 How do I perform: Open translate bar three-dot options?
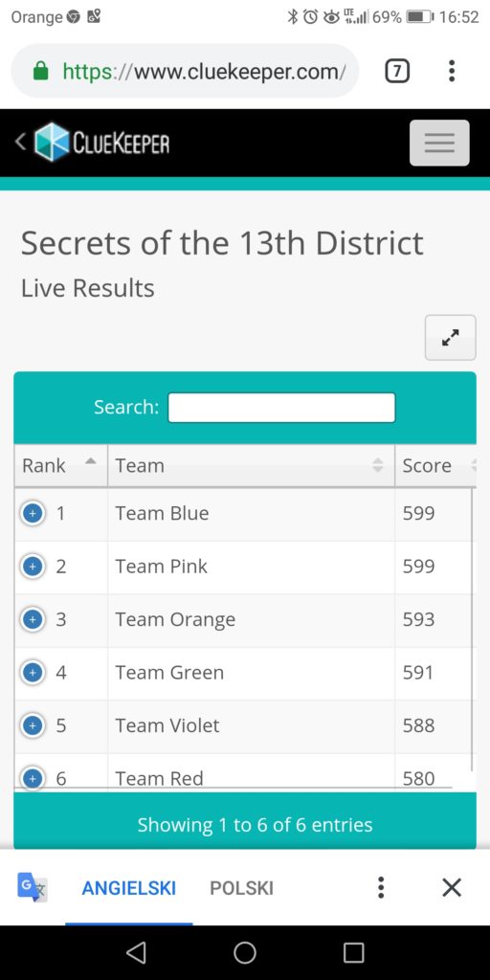381,887
